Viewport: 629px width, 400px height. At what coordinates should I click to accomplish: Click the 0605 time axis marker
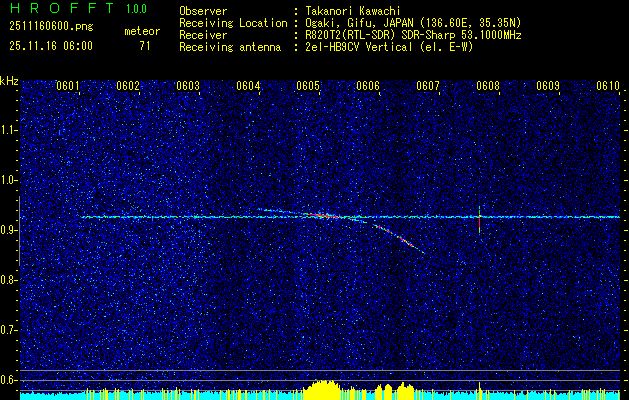click(308, 86)
